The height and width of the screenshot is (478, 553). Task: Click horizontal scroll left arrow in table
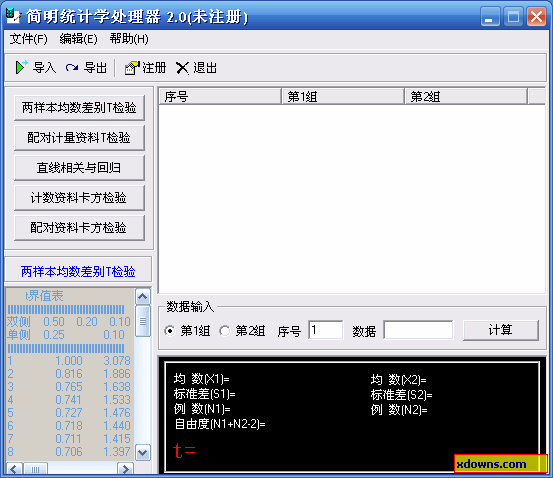(x=14, y=469)
